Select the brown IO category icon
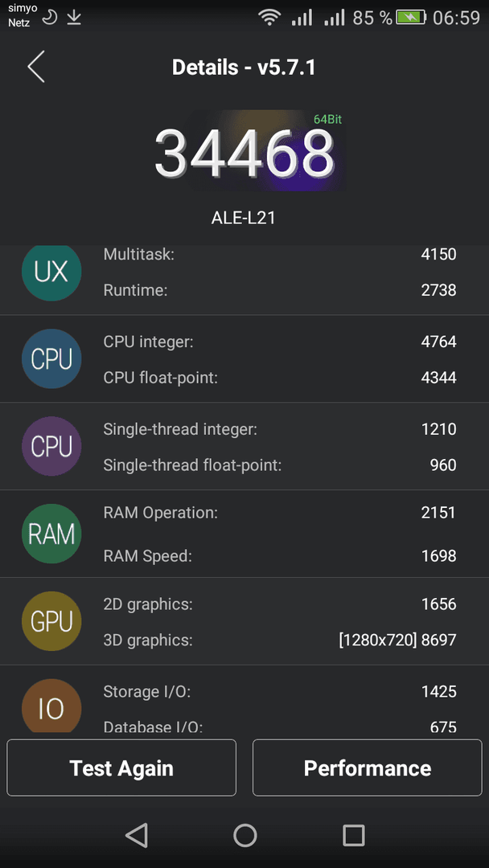This screenshot has height=868, width=489. click(x=51, y=706)
